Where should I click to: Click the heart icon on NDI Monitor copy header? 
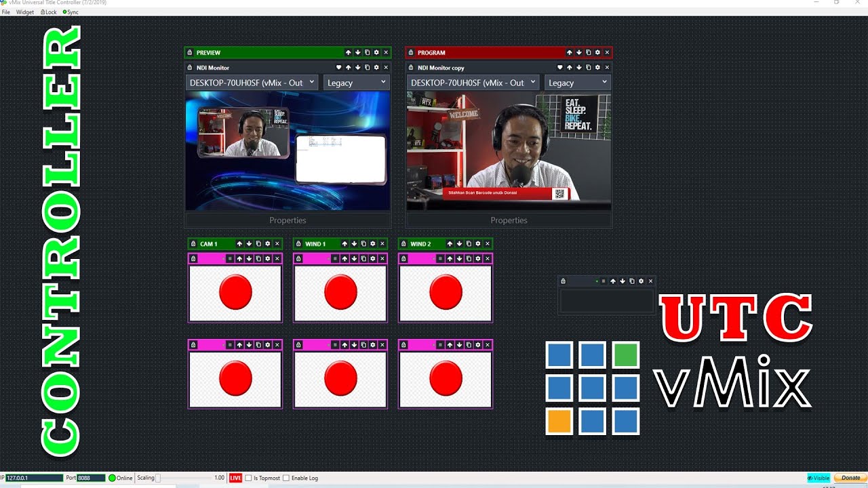coord(560,67)
